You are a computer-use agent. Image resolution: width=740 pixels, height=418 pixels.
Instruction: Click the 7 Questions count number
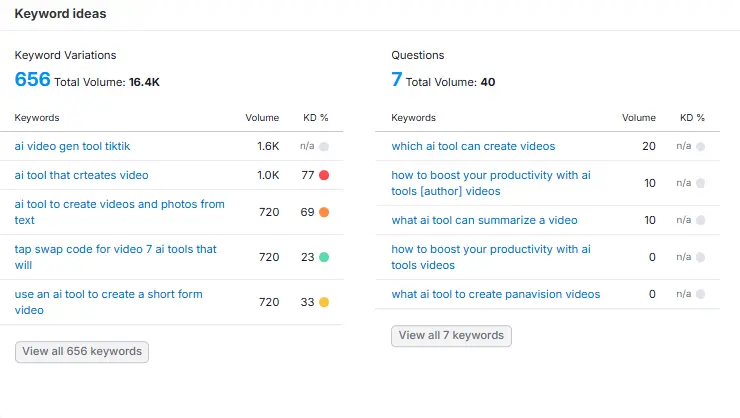coord(397,80)
